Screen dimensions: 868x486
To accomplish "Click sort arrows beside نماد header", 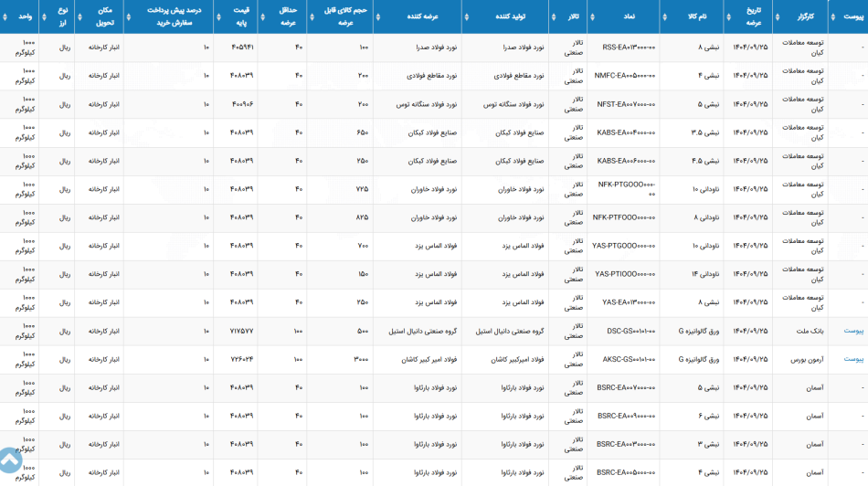I will 592,16.
